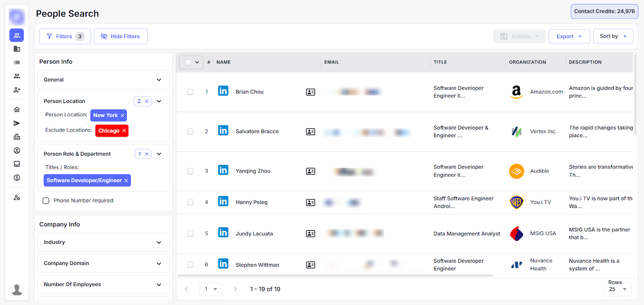This screenshot has width=644, height=305.
Task: Remove the Chicago excluded location tag
Action: point(124,131)
